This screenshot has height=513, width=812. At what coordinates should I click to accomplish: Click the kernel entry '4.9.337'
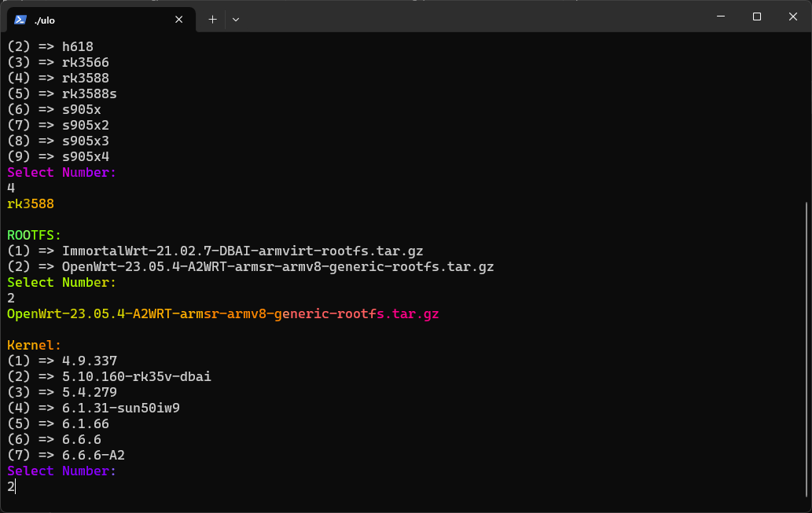[x=62, y=361]
